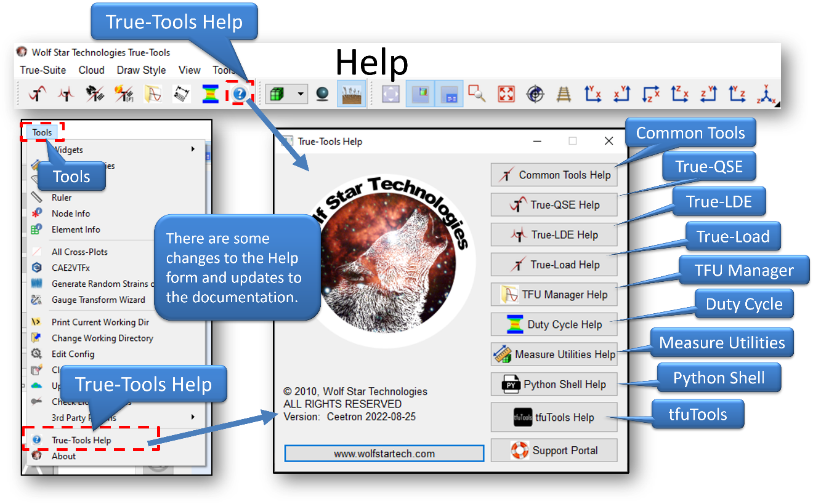Open Duty Cycle Help button
Screen dimensions: 813x504
(554, 324)
